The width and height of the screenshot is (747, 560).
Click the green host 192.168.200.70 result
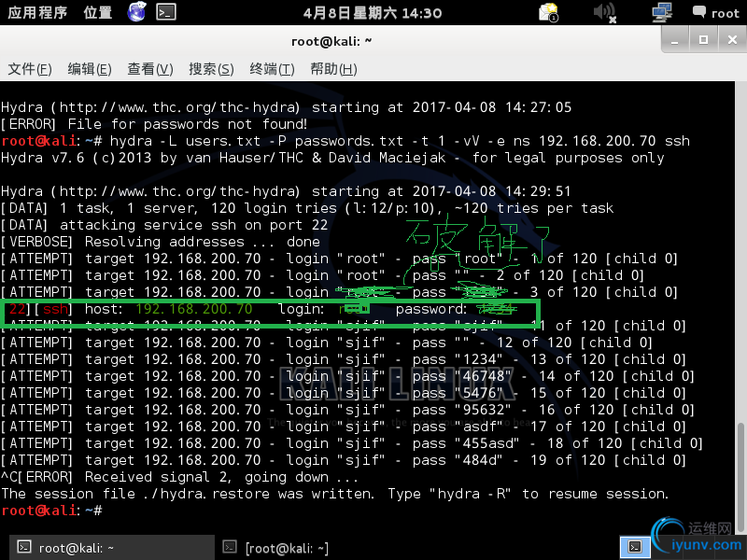pyautogui.click(x=194, y=309)
